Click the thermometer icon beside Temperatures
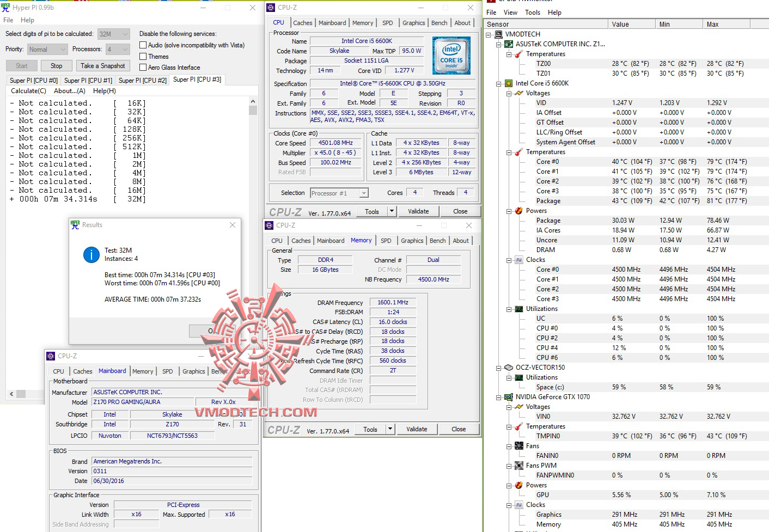Screen dimensions: 769x532 pos(518,54)
